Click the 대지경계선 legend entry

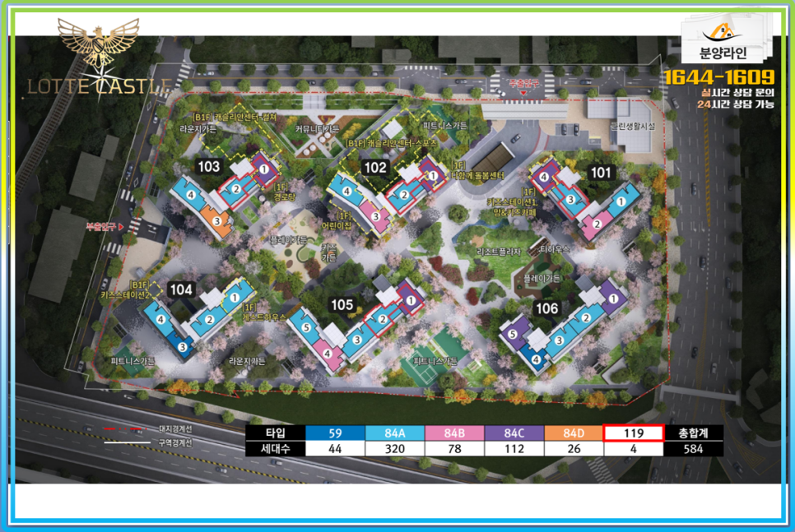coord(147,429)
